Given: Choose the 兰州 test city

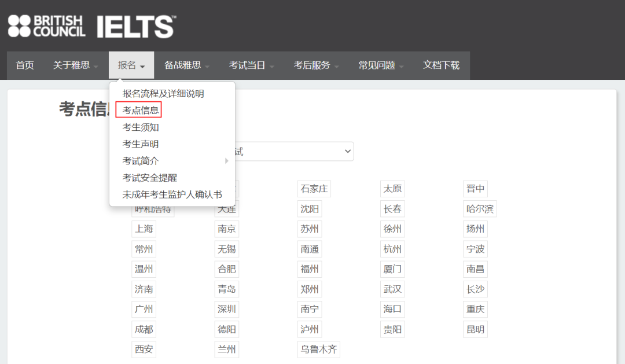Looking at the screenshot, I should (227, 350).
